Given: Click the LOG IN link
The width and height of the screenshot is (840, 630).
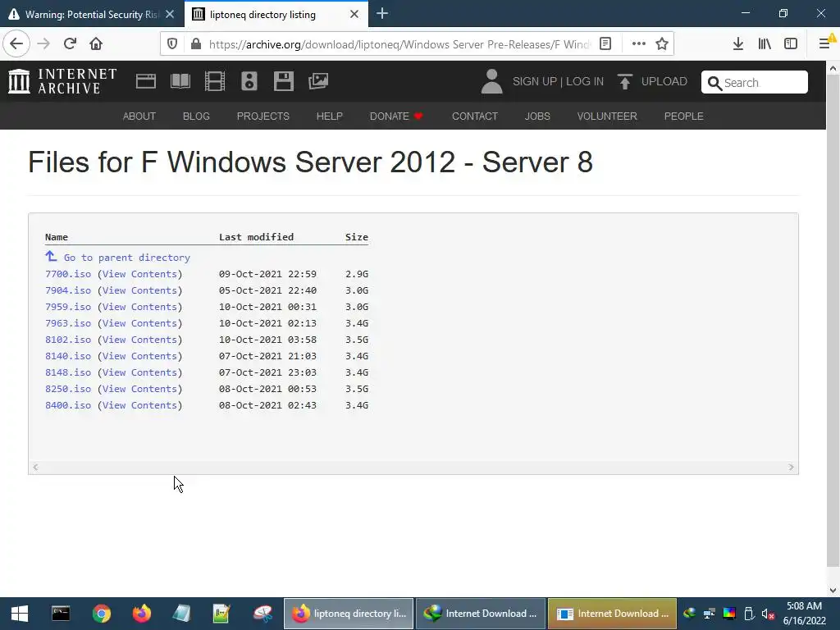Looking at the screenshot, I should pyautogui.click(x=585, y=81).
